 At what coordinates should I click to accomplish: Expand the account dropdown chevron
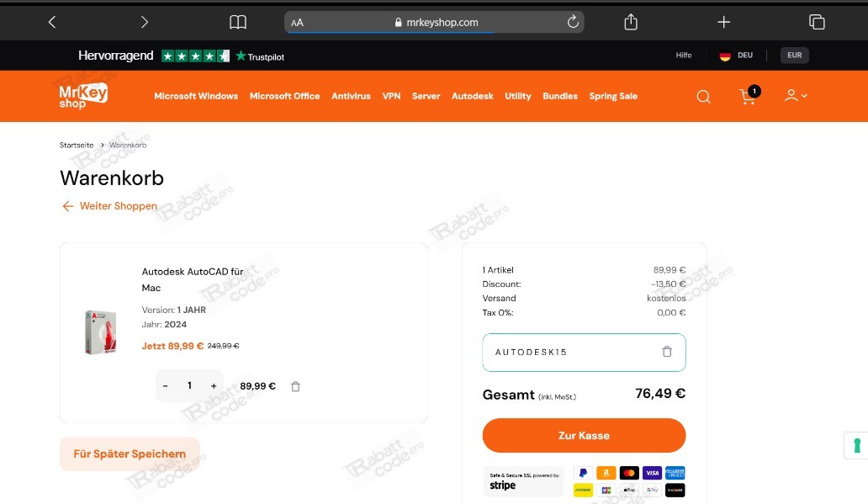pyautogui.click(x=804, y=96)
